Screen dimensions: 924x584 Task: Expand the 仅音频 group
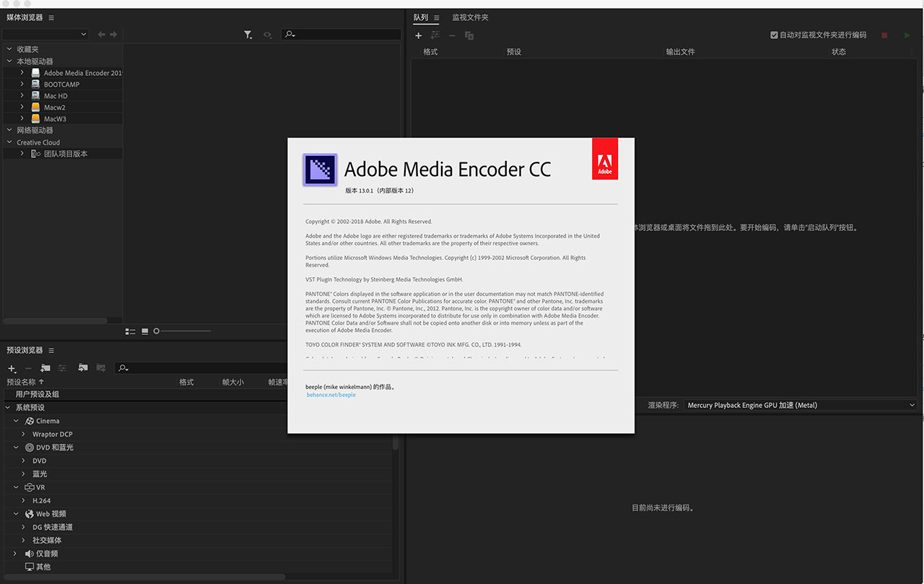point(14,554)
